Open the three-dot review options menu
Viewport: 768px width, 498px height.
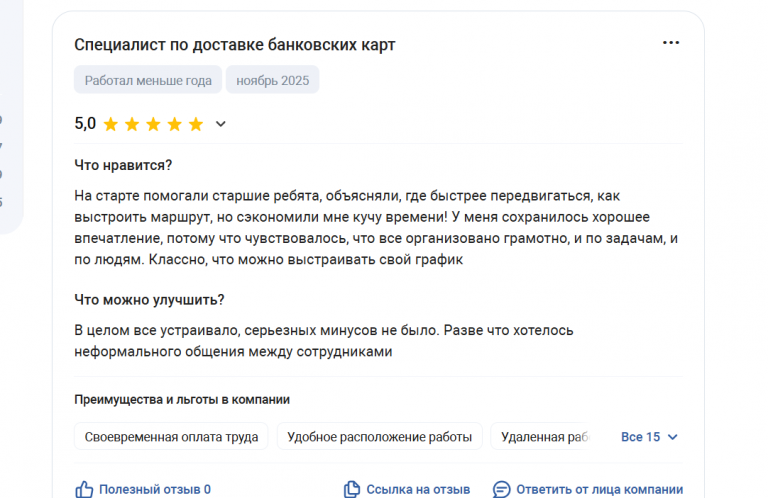click(671, 43)
